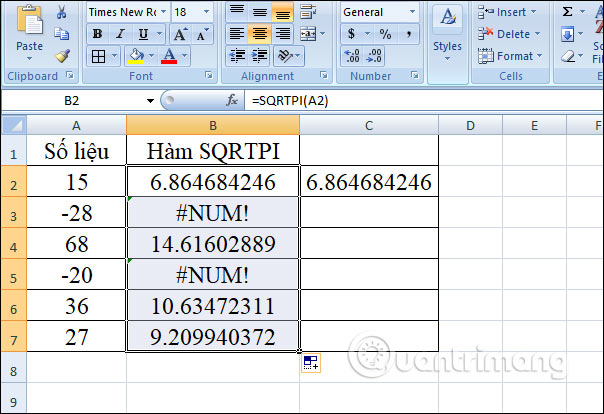
Task: Click the Clear eraser icon
Action: (x=568, y=56)
